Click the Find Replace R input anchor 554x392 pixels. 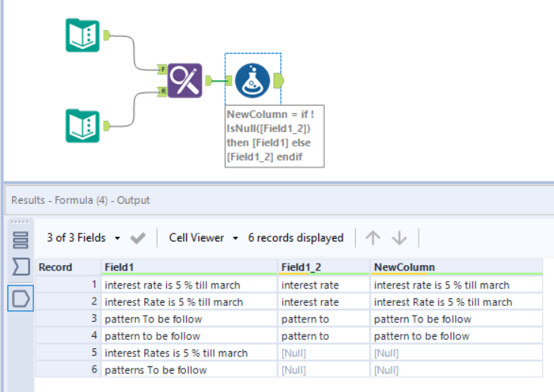pos(162,91)
